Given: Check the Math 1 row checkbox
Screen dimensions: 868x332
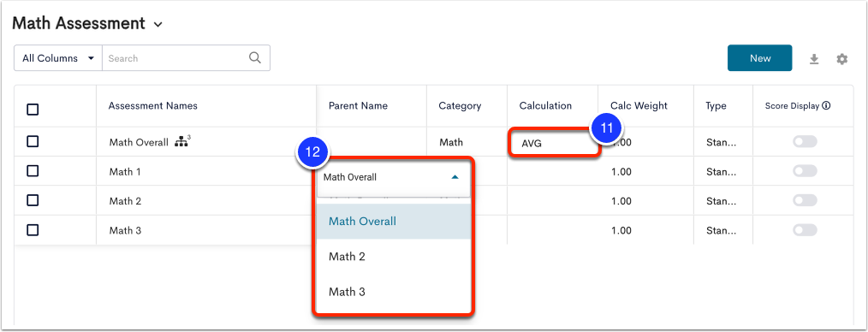Looking at the screenshot, I should click(33, 171).
